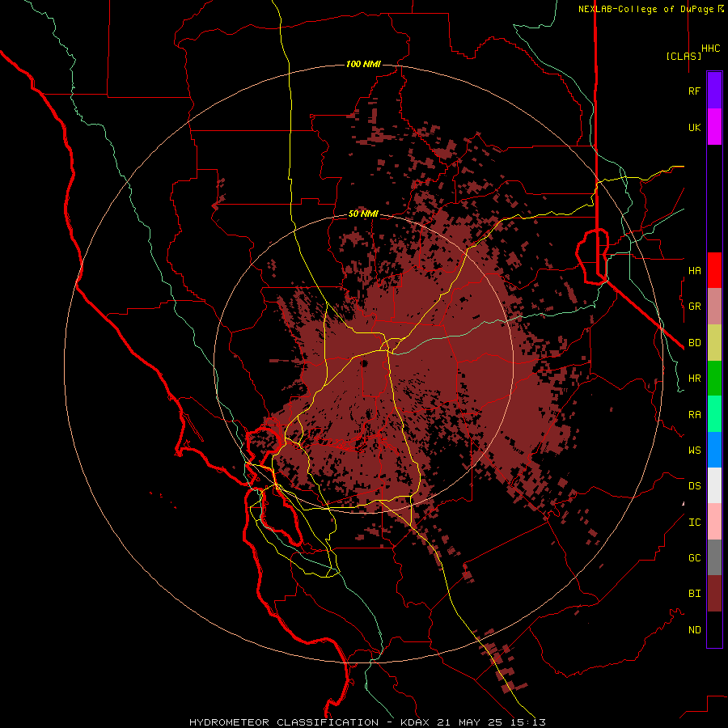This screenshot has height=728, width=728.
Task: Click the RA legend label
Action: coord(695,414)
